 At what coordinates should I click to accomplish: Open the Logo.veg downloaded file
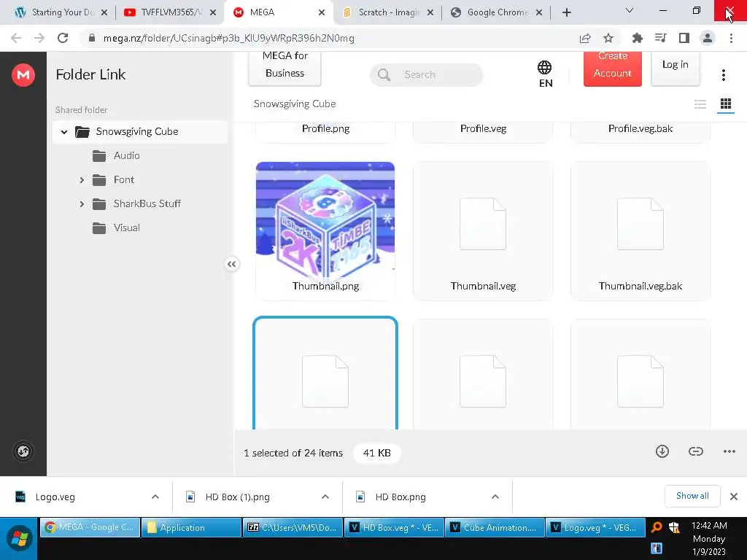tap(55, 497)
